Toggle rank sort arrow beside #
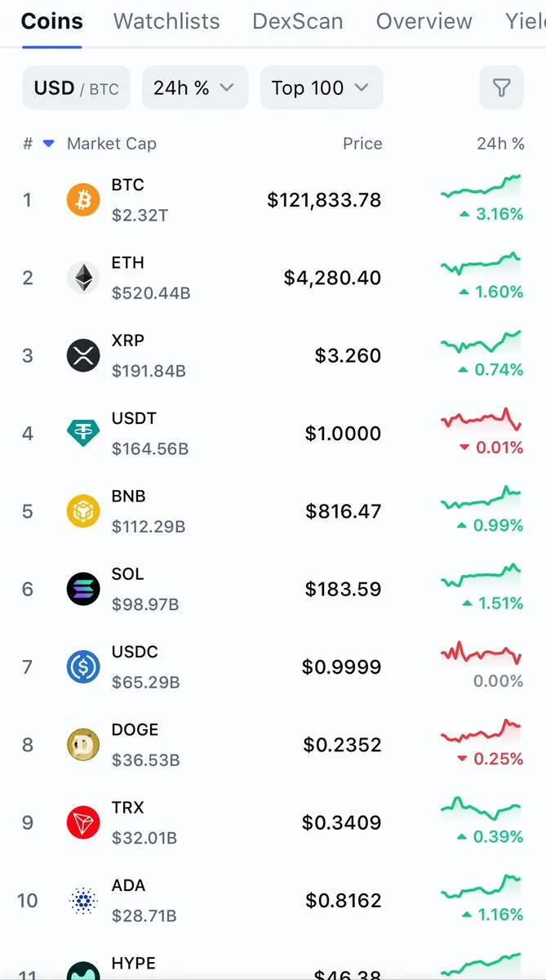The height and width of the screenshot is (980, 546). click(x=48, y=144)
